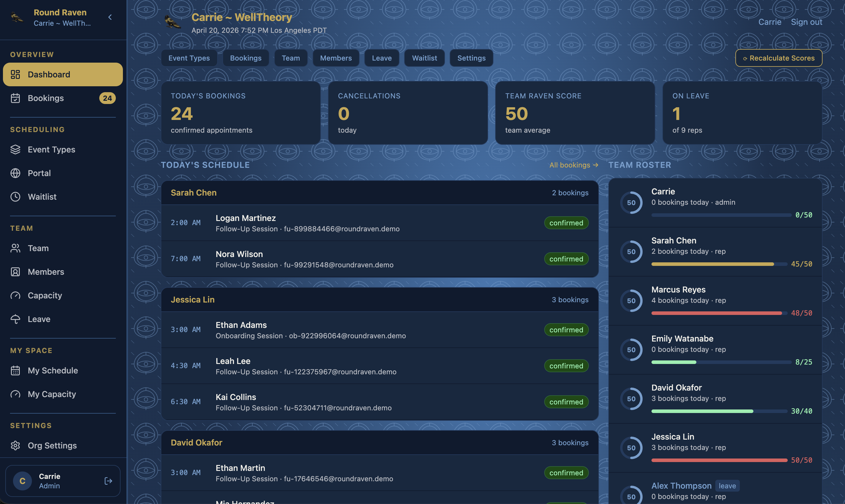Click the Portal globe icon
The image size is (845, 504).
[15, 173]
